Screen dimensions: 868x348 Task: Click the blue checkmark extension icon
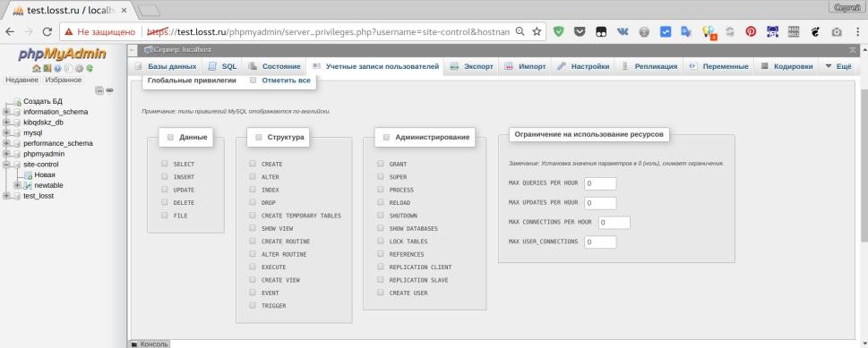tap(666, 32)
